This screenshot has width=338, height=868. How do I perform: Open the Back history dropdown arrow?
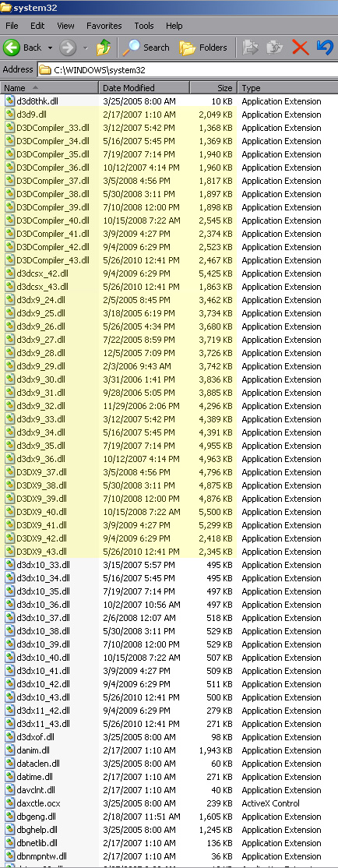pyautogui.click(x=51, y=48)
